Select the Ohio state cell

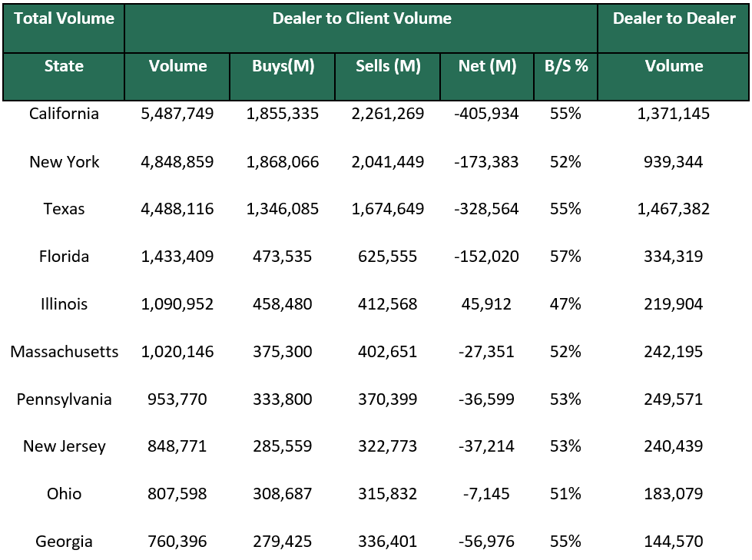click(64, 494)
